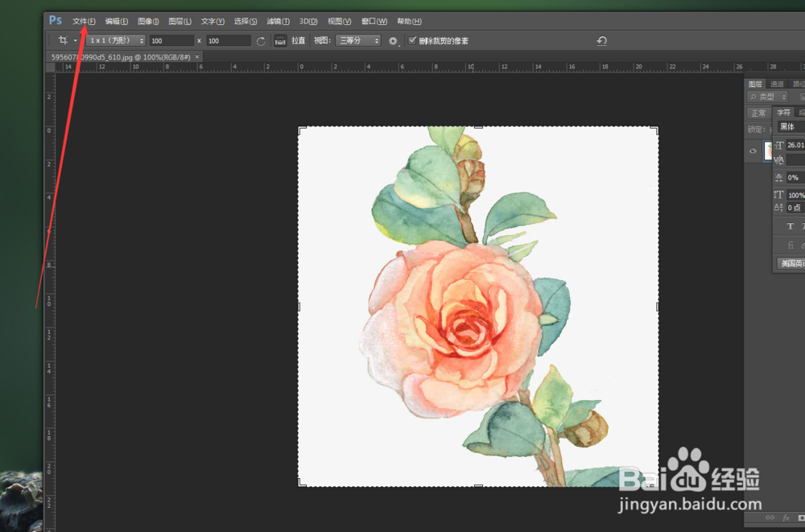This screenshot has height=532, width=805.
Task: Open the 选择(S) menu
Action: pos(246,21)
